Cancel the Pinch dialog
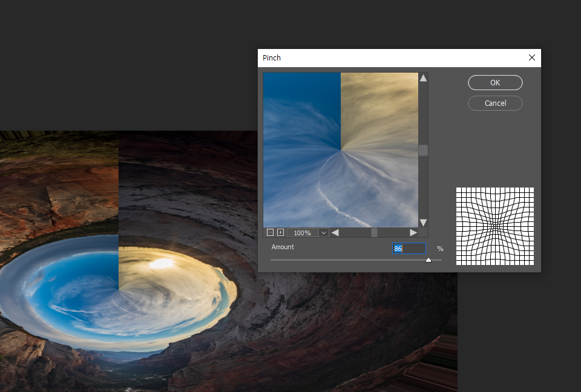Viewport: 581px width, 392px height. click(495, 103)
